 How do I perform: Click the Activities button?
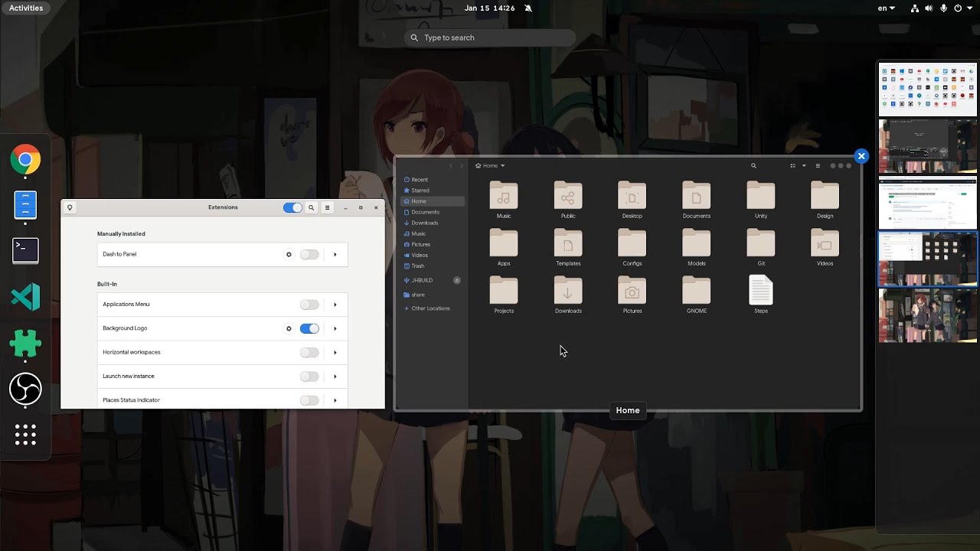26,8
